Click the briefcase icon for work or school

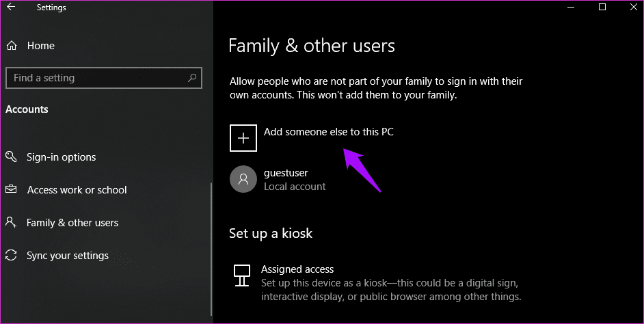tap(11, 190)
